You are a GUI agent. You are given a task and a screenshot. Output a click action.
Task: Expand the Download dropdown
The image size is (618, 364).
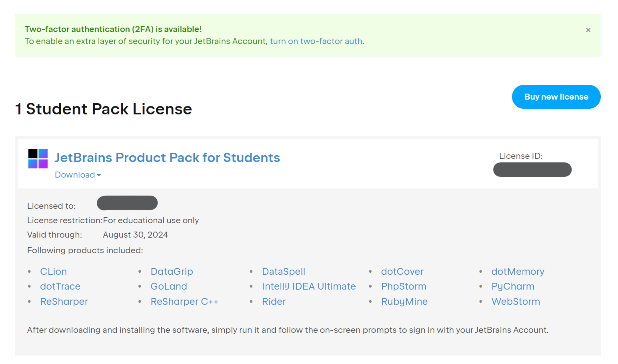click(78, 175)
